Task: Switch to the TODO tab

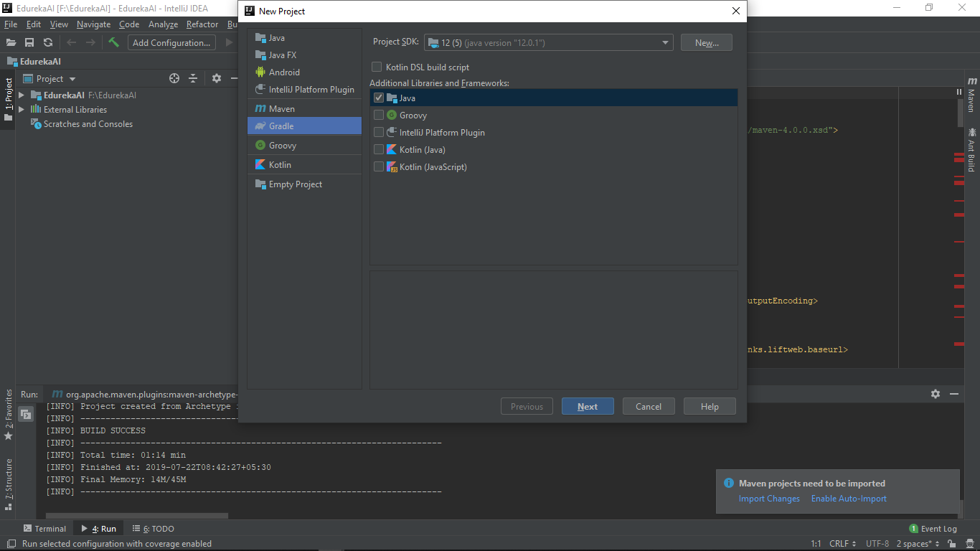Action: pos(152,529)
